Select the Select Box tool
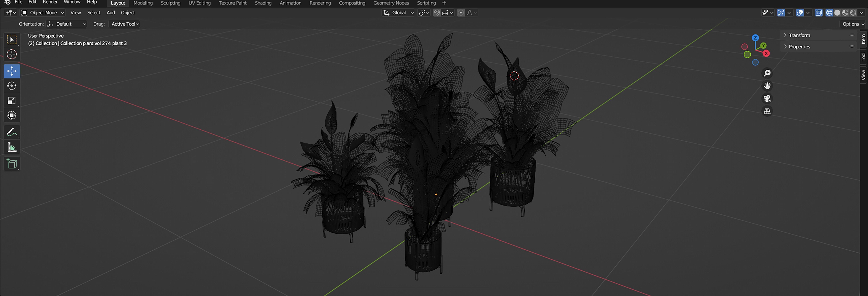The image size is (868, 296). [x=12, y=40]
